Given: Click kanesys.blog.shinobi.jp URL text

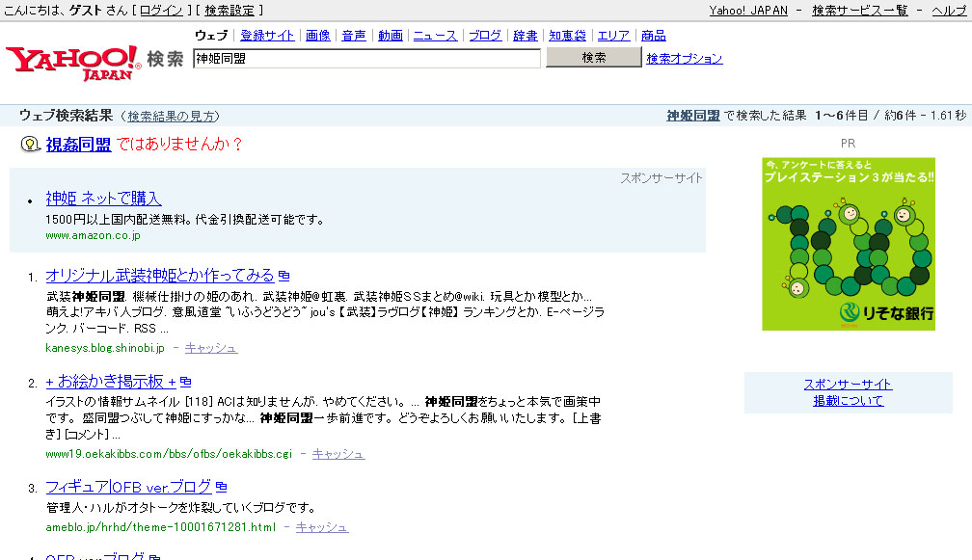Looking at the screenshot, I should (105, 348).
